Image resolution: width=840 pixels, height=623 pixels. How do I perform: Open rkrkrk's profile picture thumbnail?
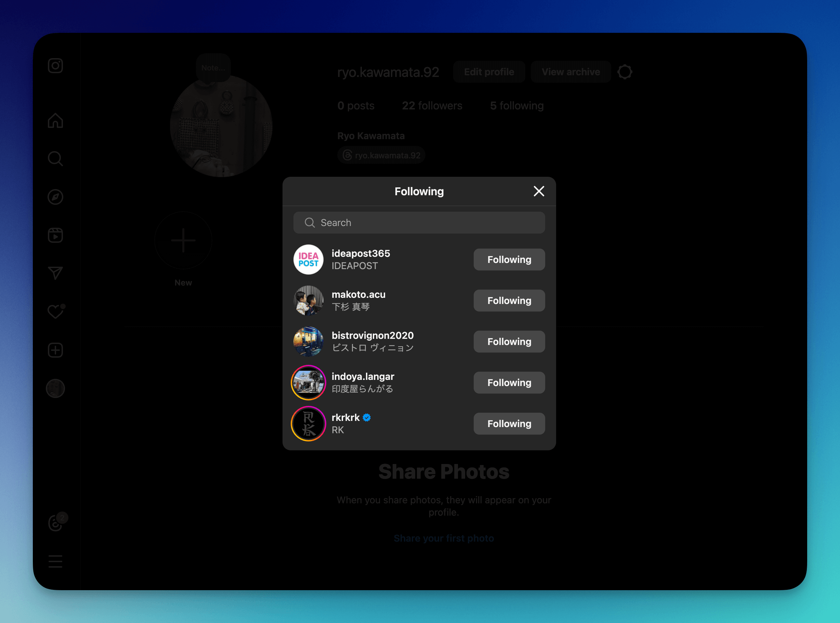tap(308, 423)
